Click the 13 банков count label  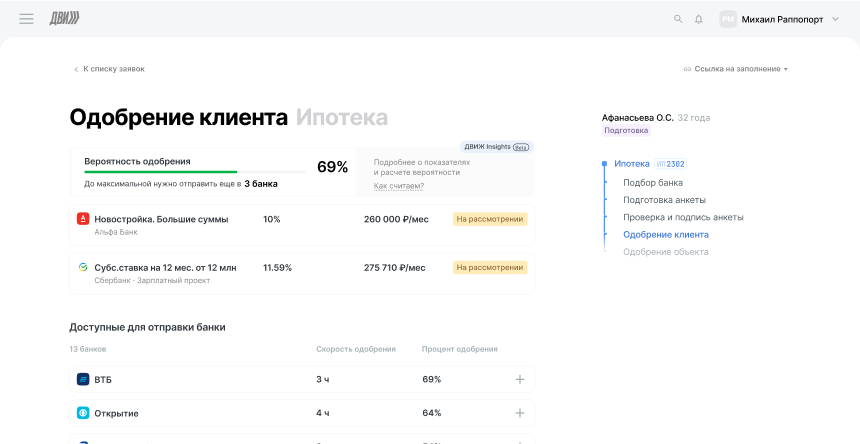tap(88, 349)
